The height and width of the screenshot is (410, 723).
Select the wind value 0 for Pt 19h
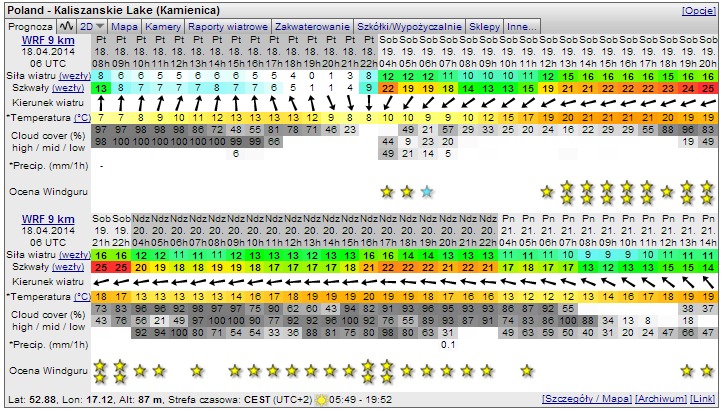tap(312, 76)
